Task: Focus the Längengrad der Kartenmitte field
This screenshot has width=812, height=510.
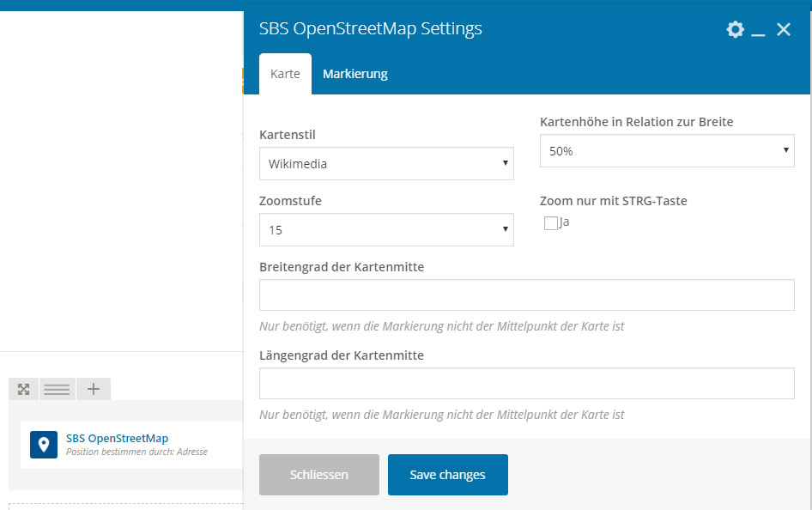Action: tap(527, 383)
